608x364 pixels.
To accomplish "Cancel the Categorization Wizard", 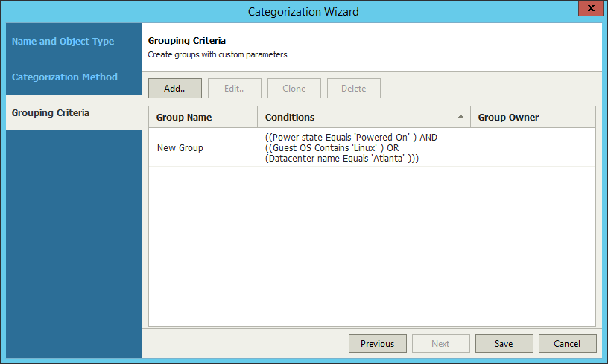I will (x=567, y=343).
